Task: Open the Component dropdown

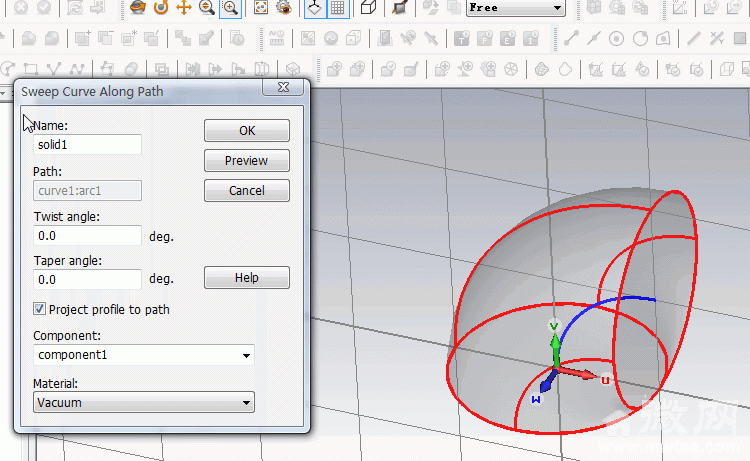Action: [x=143, y=355]
